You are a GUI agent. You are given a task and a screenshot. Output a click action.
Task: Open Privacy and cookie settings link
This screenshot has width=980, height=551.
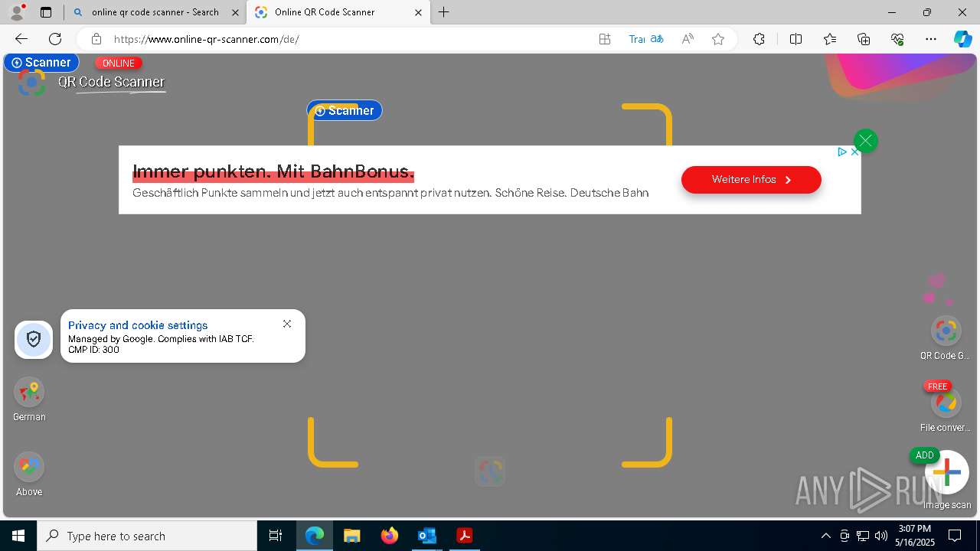(x=138, y=325)
